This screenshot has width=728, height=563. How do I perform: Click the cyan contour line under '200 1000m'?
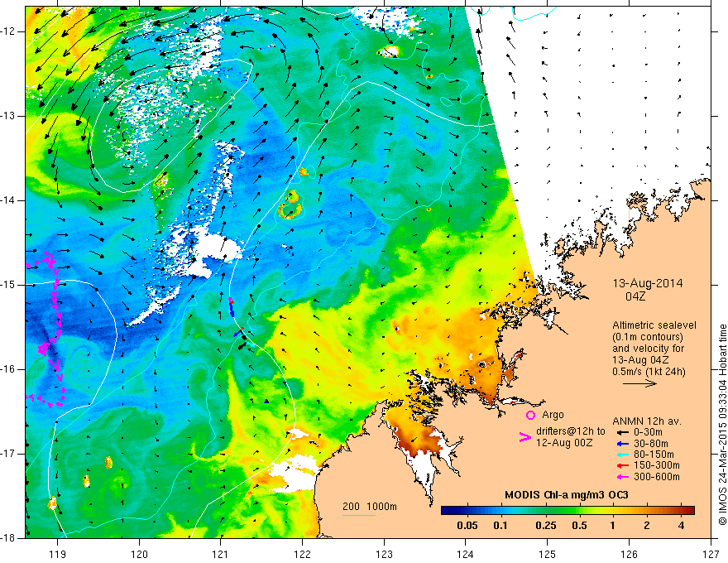pyautogui.click(x=359, y=515)
